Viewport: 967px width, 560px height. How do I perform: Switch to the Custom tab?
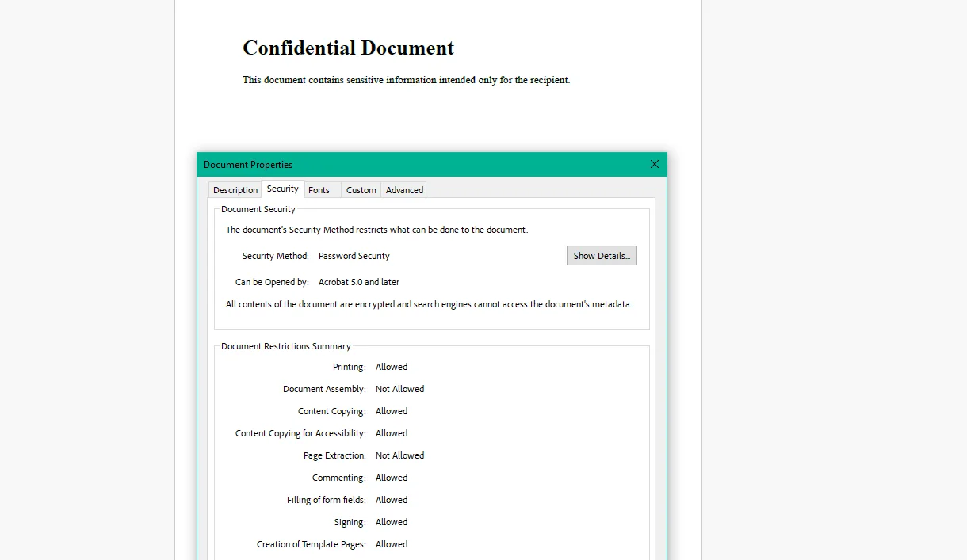point(361,190)
